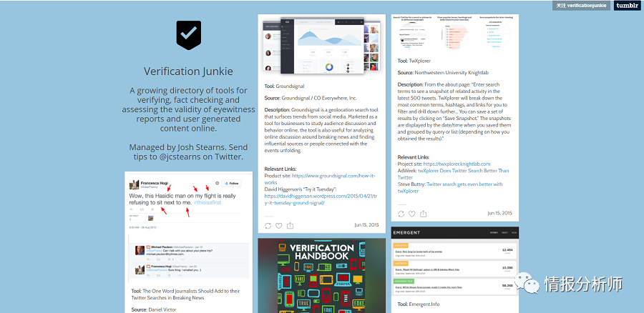Click the 'Tool: Emergent.Info' text
This screenshot has width=644, height=313.
tap(419, 304)
